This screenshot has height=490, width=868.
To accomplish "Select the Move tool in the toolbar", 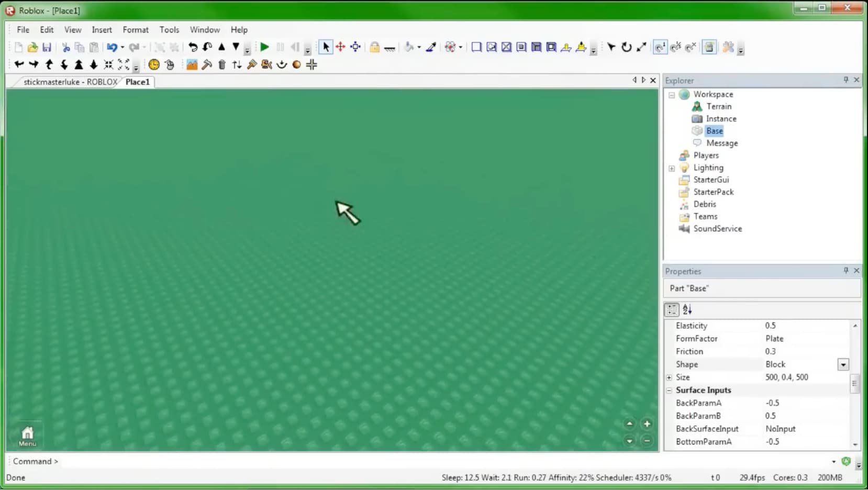I will [340, 47].
